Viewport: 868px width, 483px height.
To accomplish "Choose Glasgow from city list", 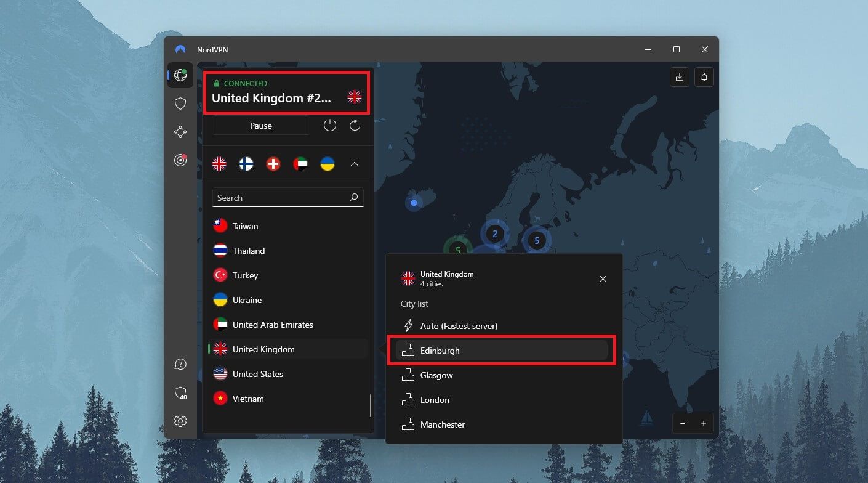I will 502,375.
